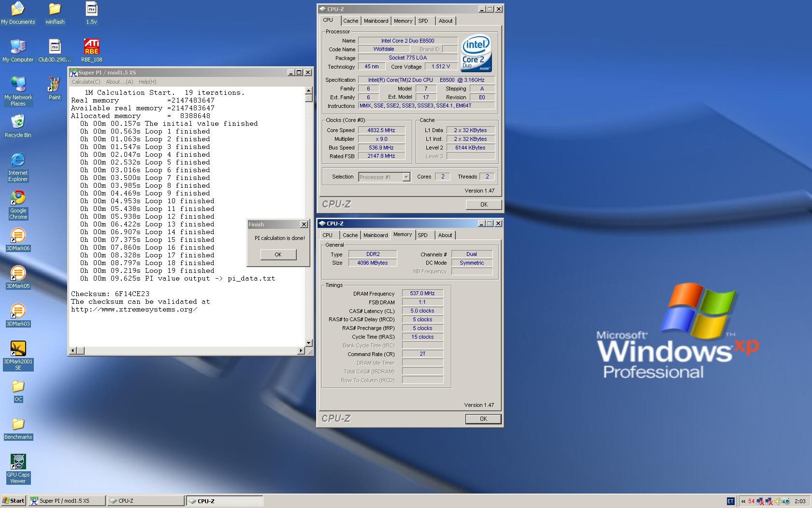Launch Internet Explorer from desktop
The height and width of the screenshot is (508, 812).
(18, 167)
